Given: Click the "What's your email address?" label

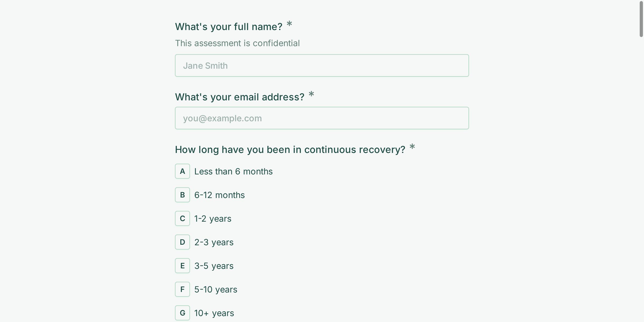Looking at the screenshot, I should tap(240, 97).
